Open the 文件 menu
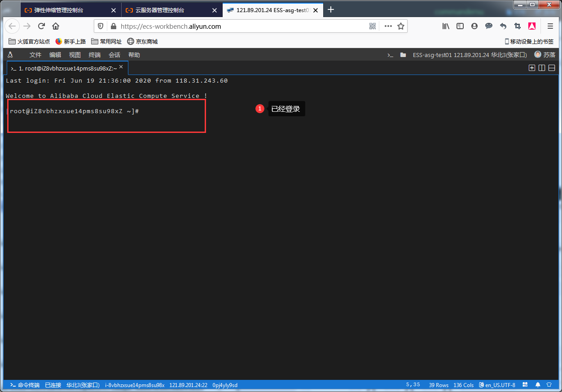Image resolution: width=562 pixels, height=392 pixels. pos(35,55)
